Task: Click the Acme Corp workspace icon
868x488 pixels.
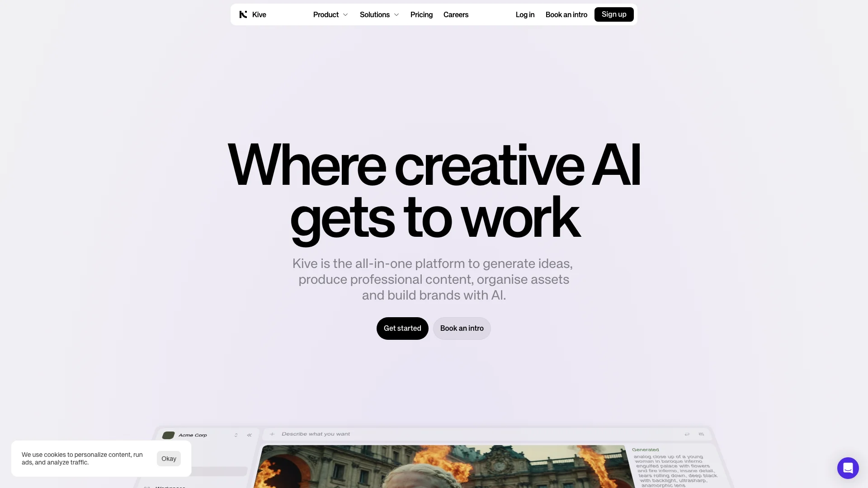Action: [x=169, y=435]
